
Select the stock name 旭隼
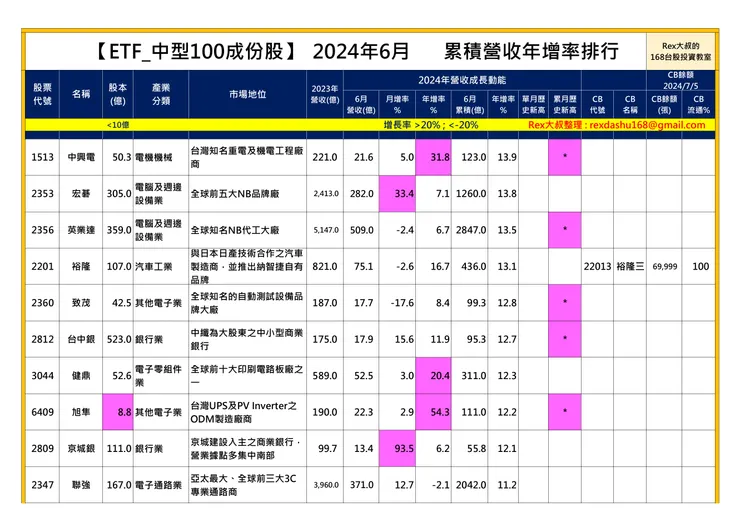pos(81,412)
